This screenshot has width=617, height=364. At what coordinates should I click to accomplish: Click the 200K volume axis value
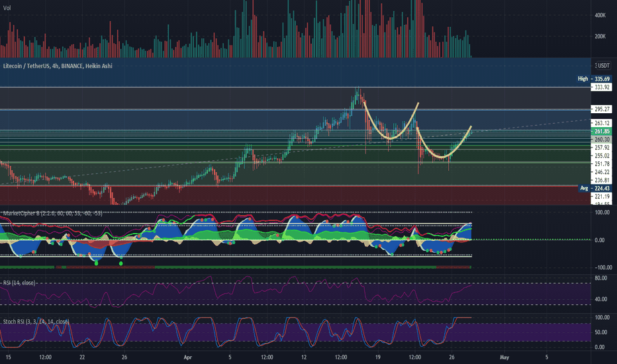600,36
